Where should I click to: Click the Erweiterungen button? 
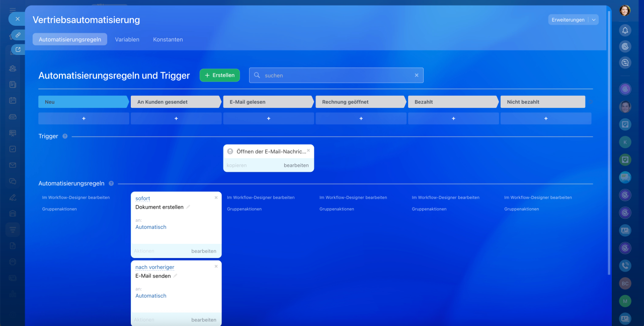tap(568, 20)
